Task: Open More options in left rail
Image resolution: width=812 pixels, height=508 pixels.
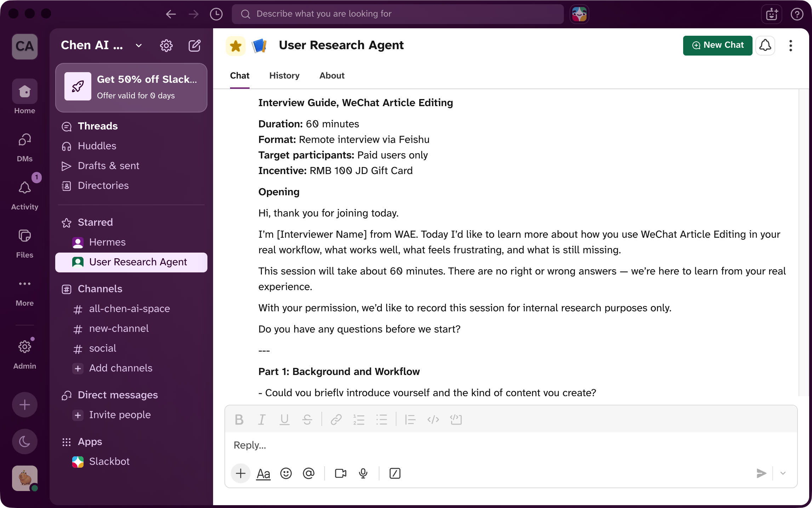Action: [x=25, y=292]
